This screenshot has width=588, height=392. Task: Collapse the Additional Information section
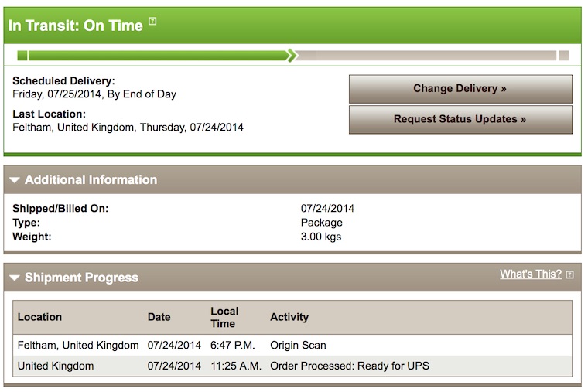pos(15,180)
